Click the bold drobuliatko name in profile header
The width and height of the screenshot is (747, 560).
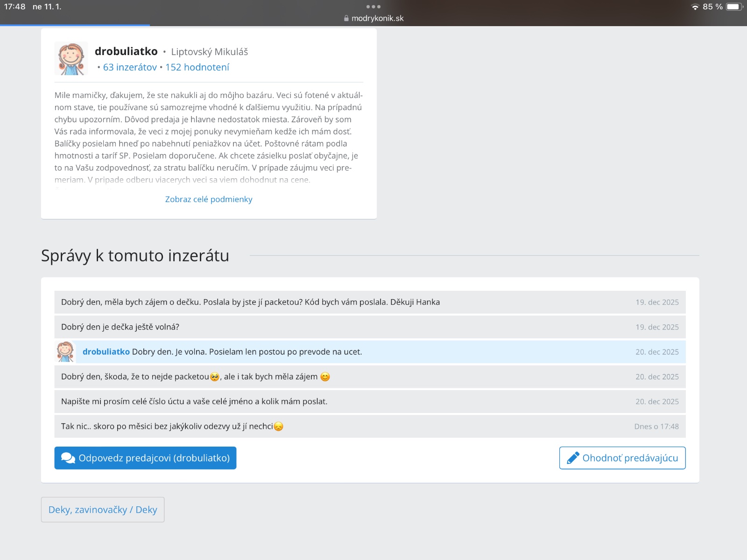tap(126, 51)
